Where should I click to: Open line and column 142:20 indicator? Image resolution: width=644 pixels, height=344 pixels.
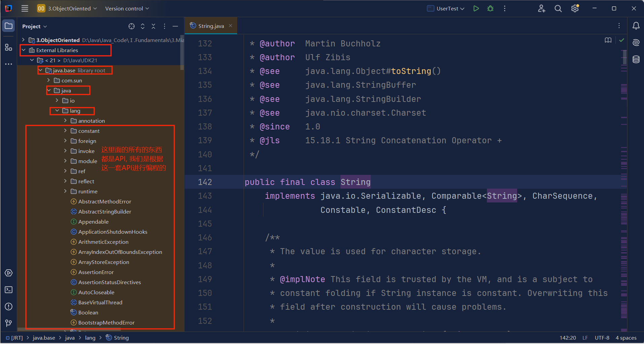[568, 338]
